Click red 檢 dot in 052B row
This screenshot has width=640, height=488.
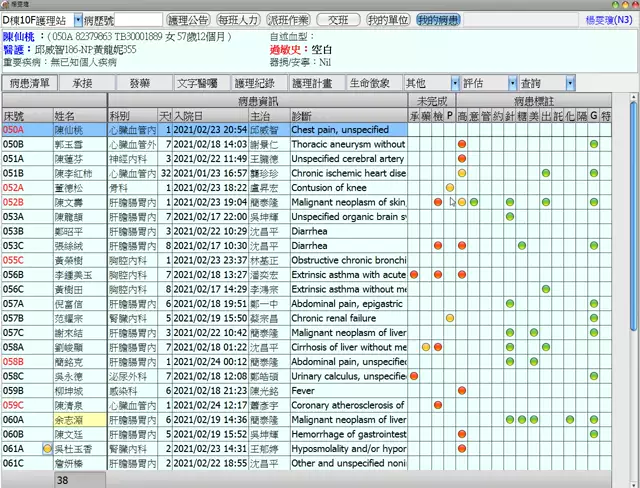point(438,202)
